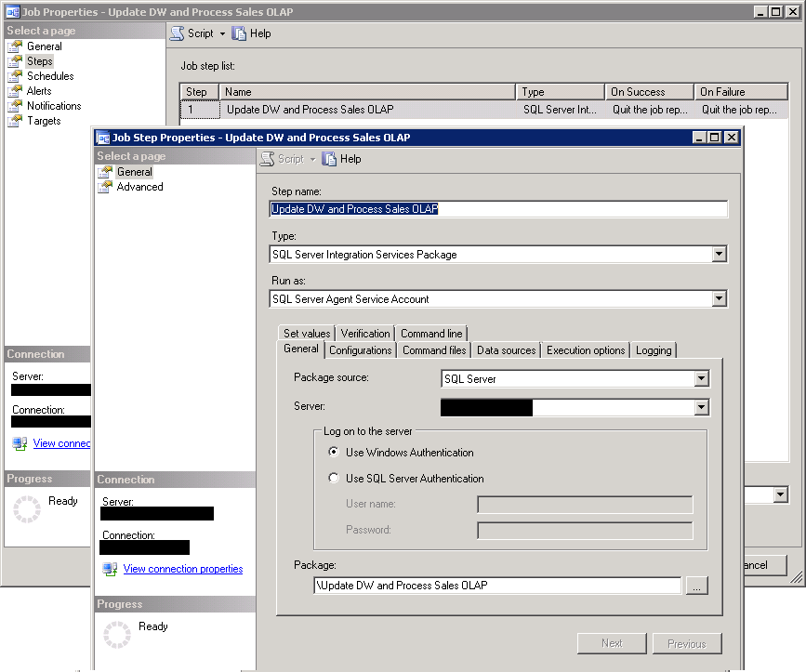Open the Package source dropdown

(702, 378)
